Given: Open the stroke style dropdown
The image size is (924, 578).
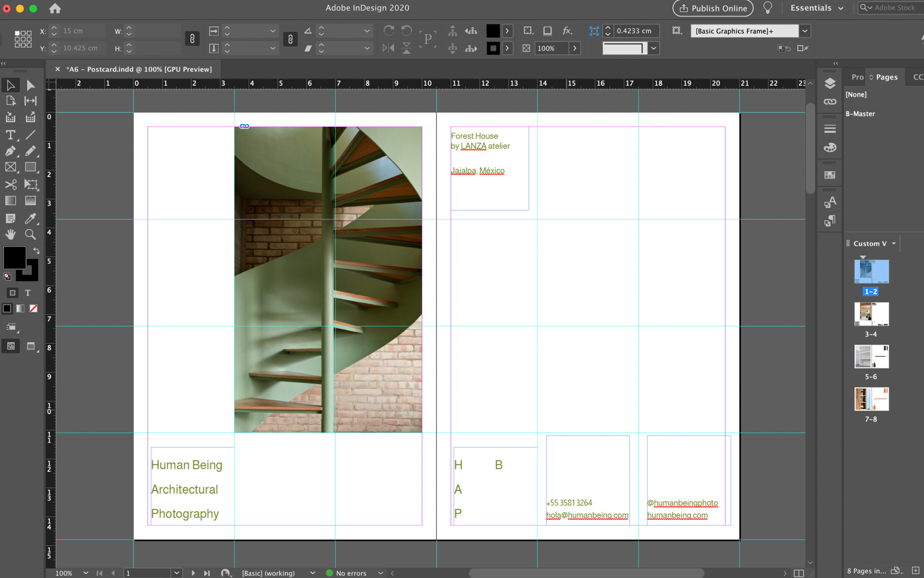Looking at the screenshot, I should (654, 48).
